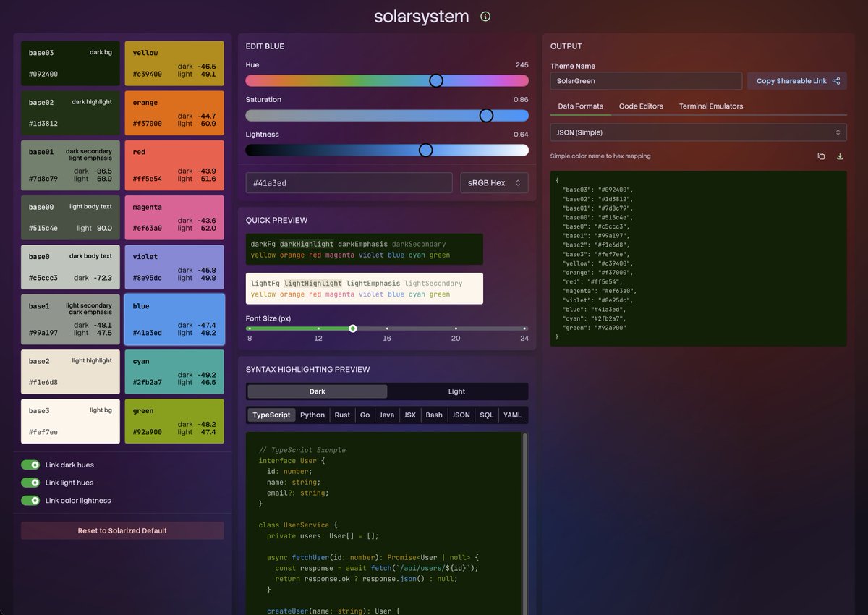Select the Python language tab

pyautogui.click(x=312, y=415)
